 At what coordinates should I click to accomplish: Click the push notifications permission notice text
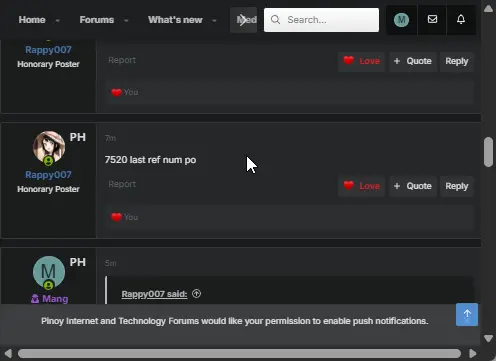[x=235, y=321]
